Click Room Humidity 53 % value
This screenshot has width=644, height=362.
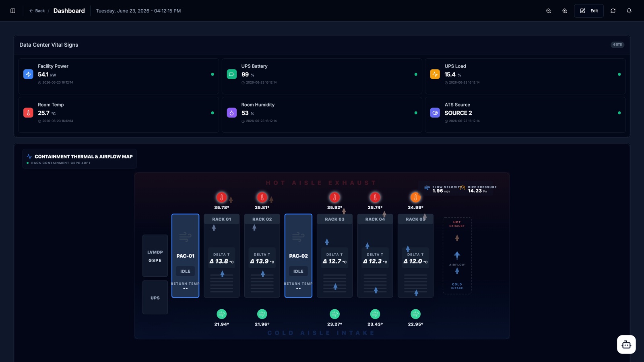(248, 113)
